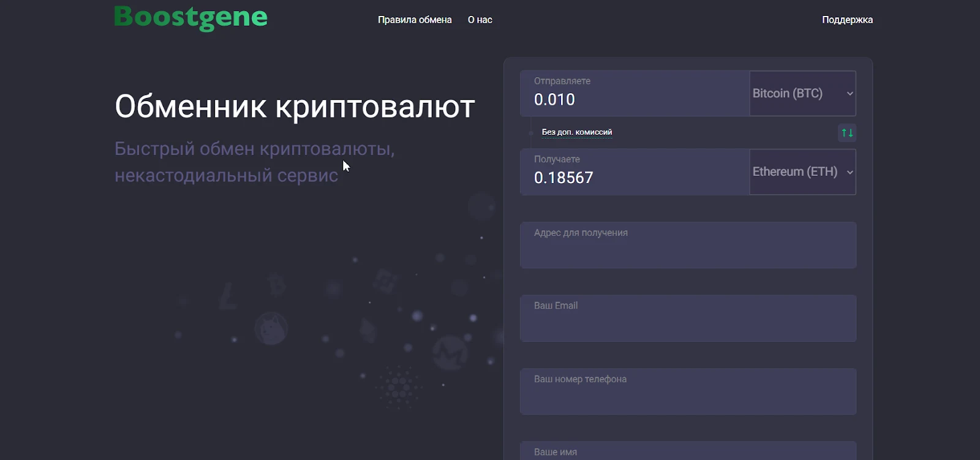Image resolution: width=980 pixels, height=460 pixels.
Task: Open the Поддержка link
Action: click(x=847, y=20)
